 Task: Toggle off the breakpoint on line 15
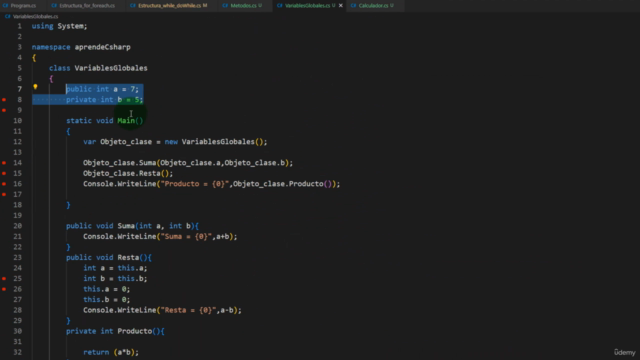pos(4,173)
